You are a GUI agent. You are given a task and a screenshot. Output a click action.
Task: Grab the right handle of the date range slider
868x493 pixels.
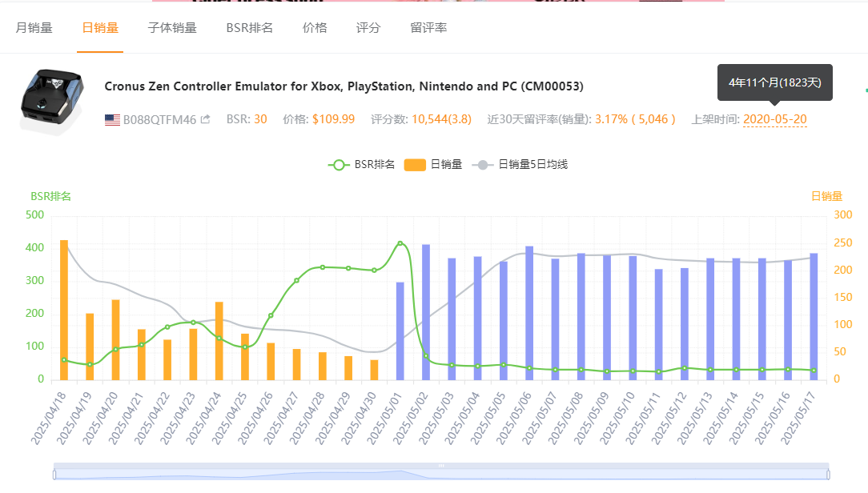click(x=828, y=475)
